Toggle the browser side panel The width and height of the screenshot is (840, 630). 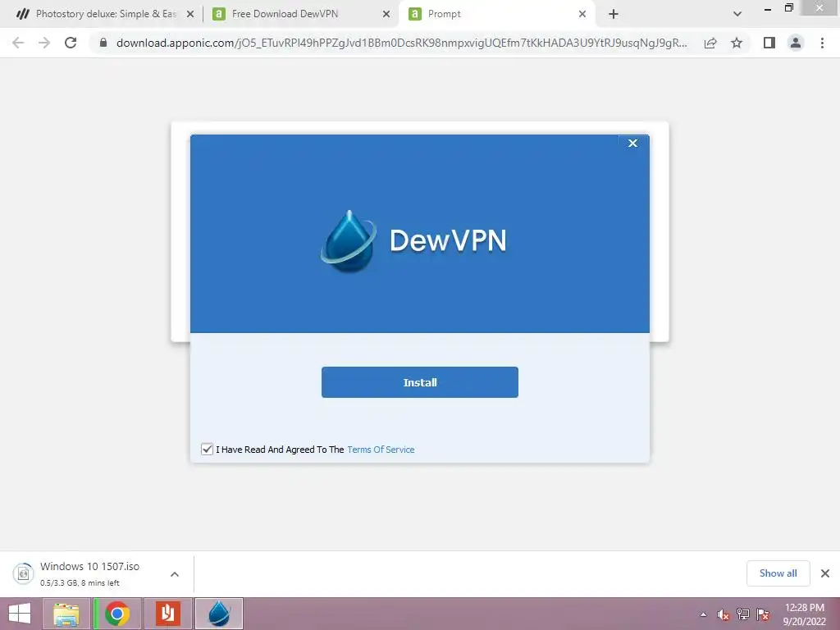click(769, 43)
